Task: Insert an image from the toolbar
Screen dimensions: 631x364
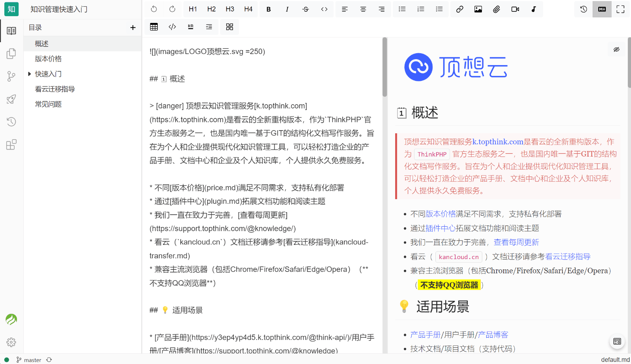Action: coord(478,9)
